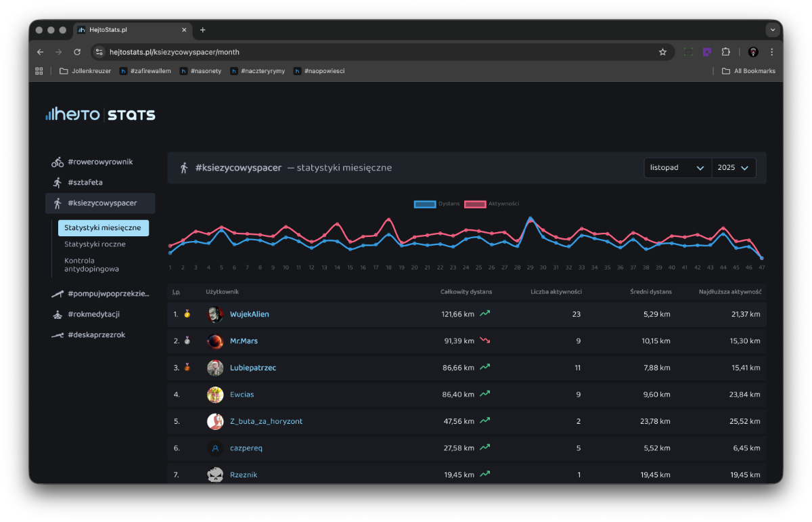Open the browser extensions puzzle icon
The image size is (812, 522).
click(725, 52)
